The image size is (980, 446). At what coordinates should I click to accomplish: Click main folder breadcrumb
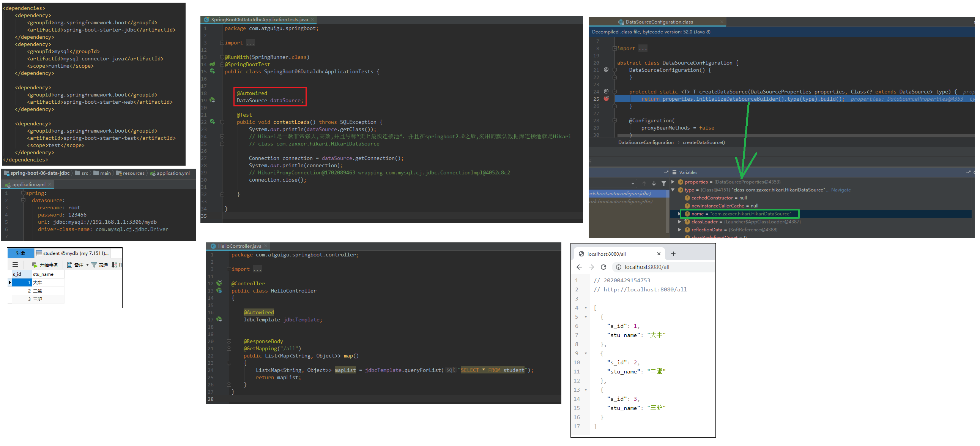[x=102, y=173]
